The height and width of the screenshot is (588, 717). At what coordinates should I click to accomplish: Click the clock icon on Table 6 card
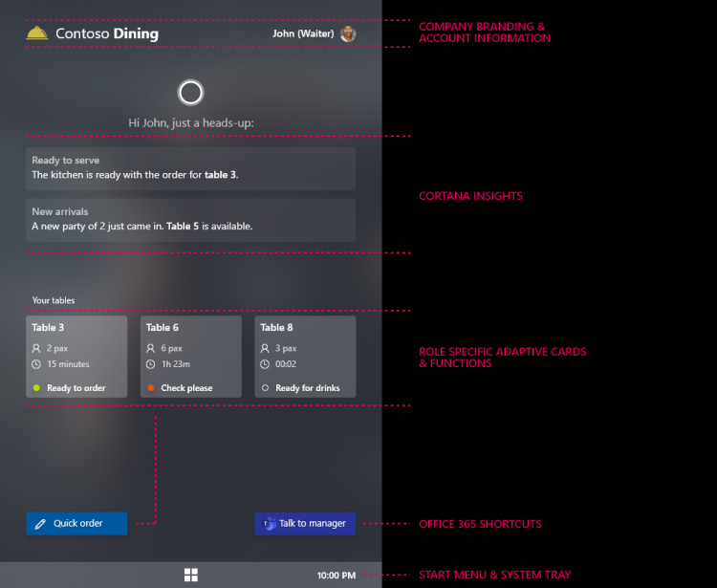point(151,364)
